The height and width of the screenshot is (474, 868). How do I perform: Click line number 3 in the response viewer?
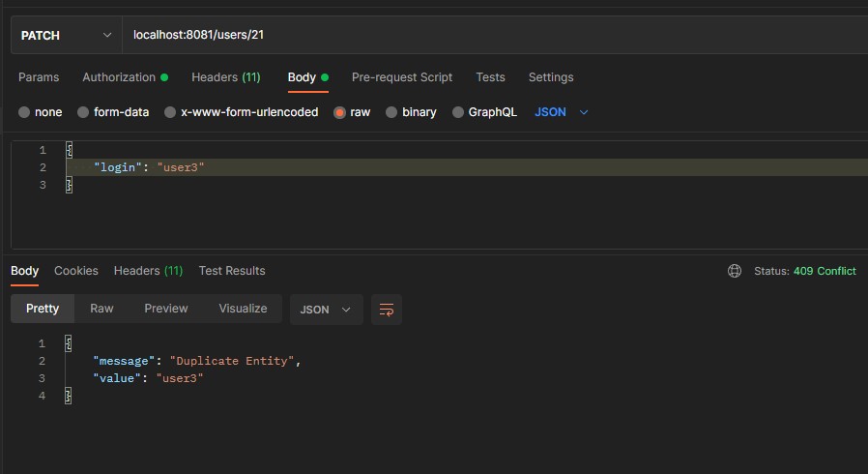pos(42,378)
